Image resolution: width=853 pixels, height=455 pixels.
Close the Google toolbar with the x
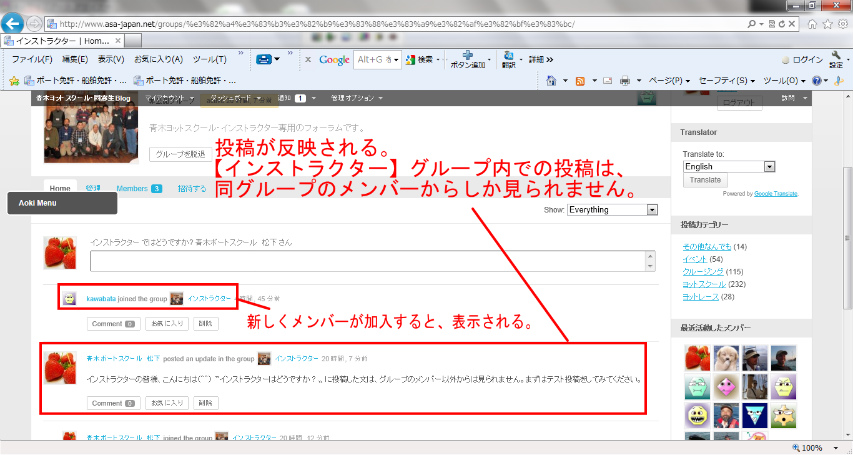click(307, 59)
